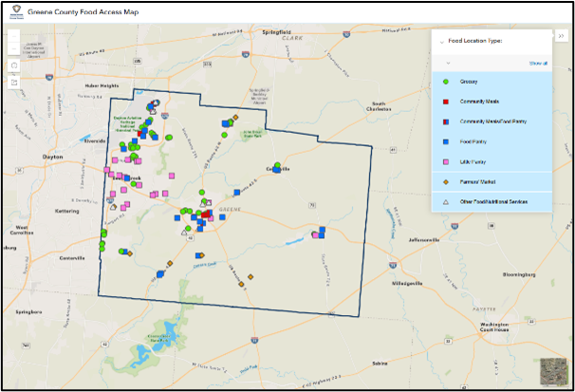Click the Show all link

pyautogui.click(x=538, y=63)
